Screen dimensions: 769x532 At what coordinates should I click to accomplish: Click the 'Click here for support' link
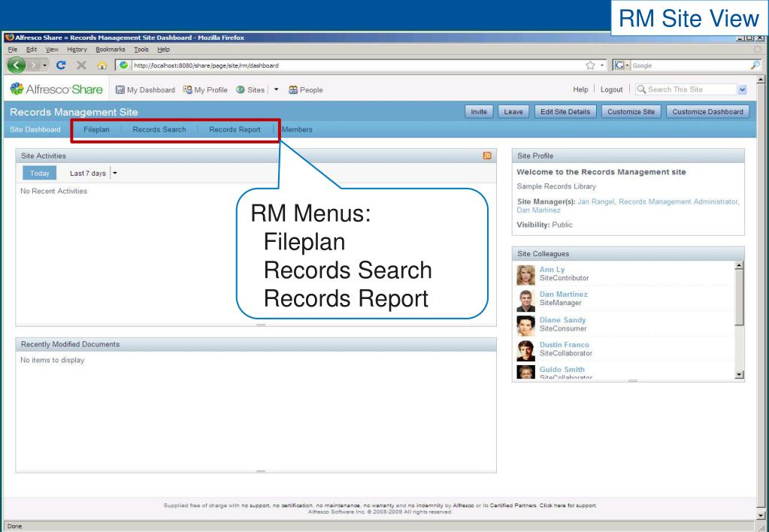tap(568, 505)
